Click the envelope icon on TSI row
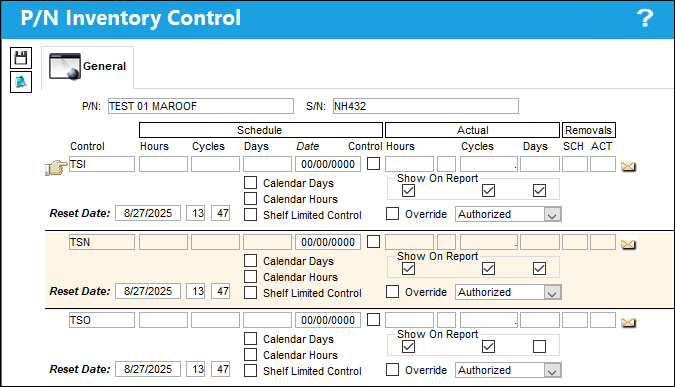 (628, 166)
